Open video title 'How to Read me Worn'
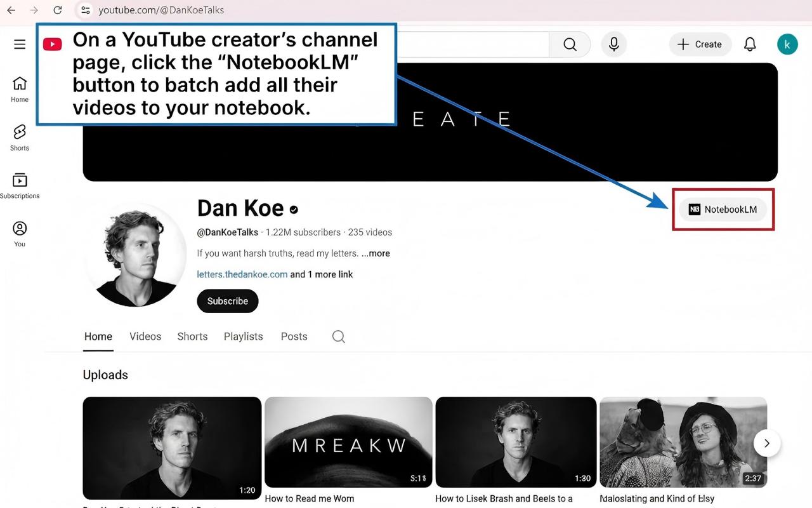The image size is (812, 508). (310, 498)
